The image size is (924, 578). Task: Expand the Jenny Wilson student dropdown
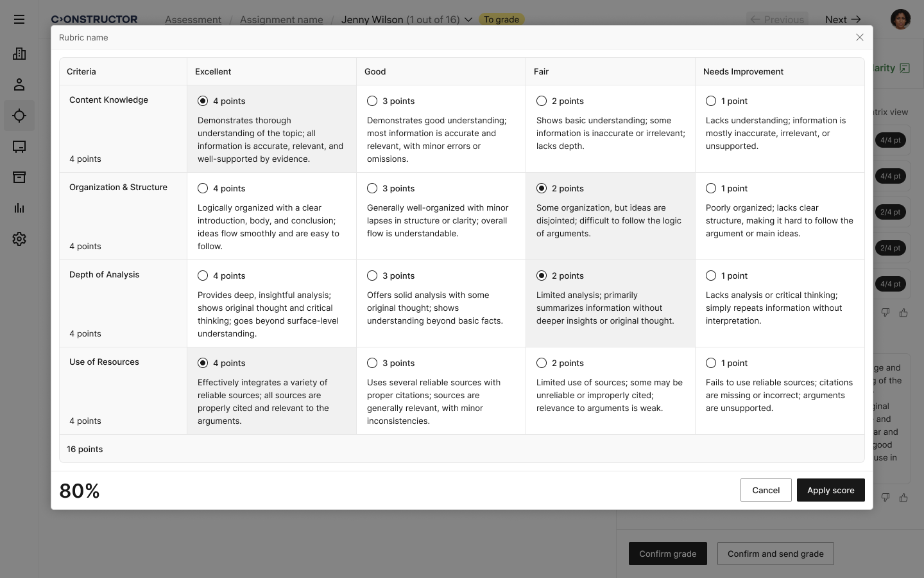[468, 20]
